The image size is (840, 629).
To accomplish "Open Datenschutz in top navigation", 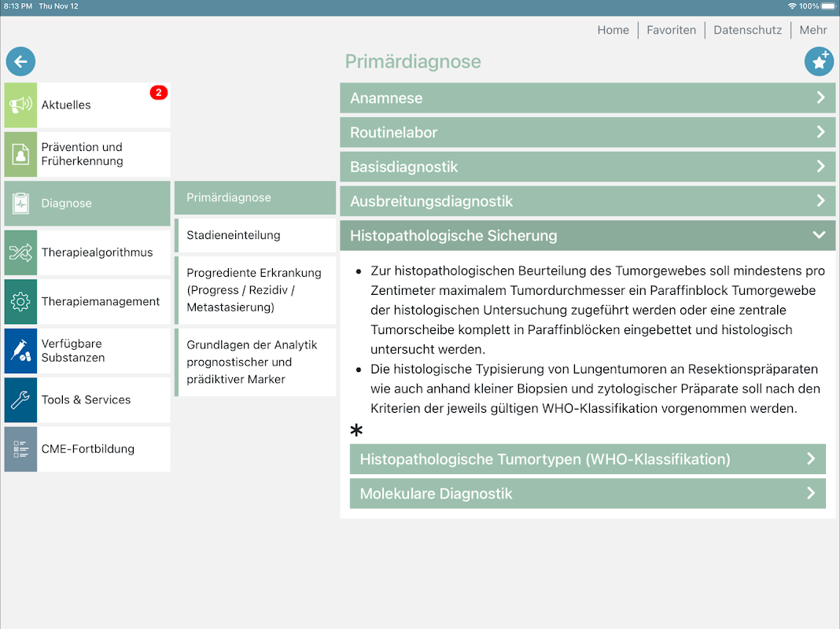I will point(747,30).
